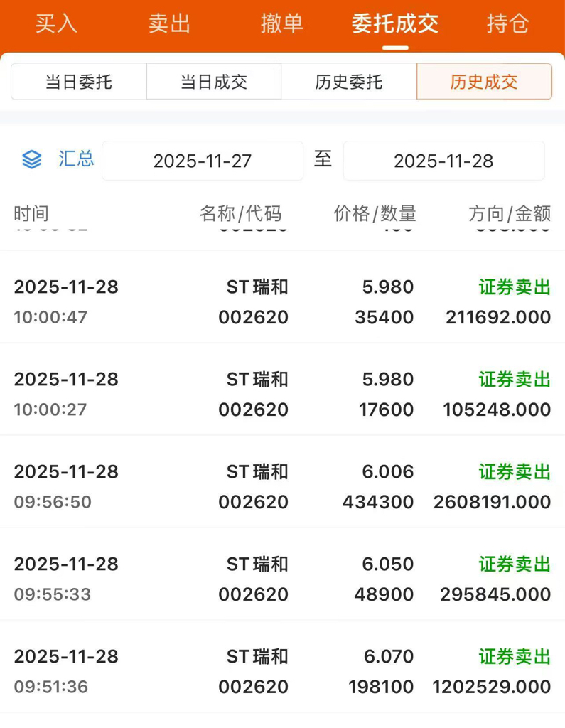Switch to the 卖出 tab
The width and height of the screenshot is (565, 728).
pos(169,23)
